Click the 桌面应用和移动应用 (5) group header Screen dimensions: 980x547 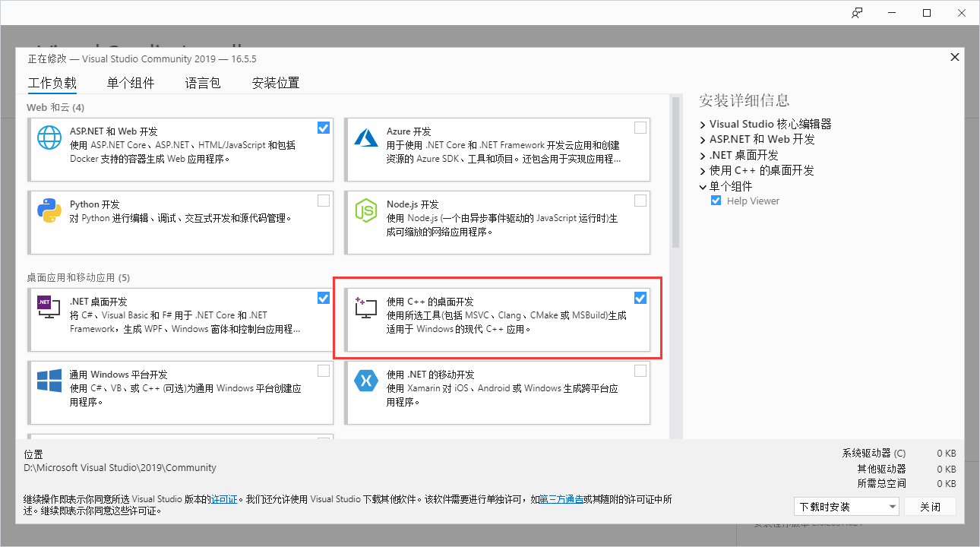pyautogui.click(x=78, y=277)
